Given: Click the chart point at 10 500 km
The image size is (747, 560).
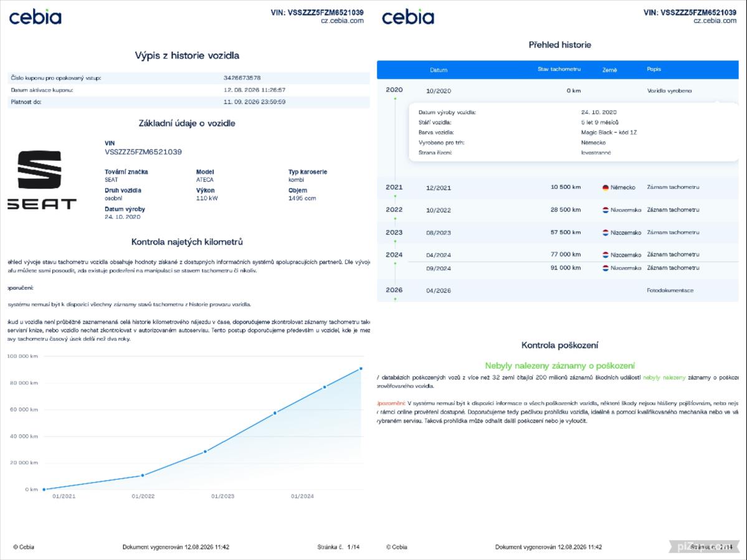Looking at the screenshot, I should pos(143,475).
